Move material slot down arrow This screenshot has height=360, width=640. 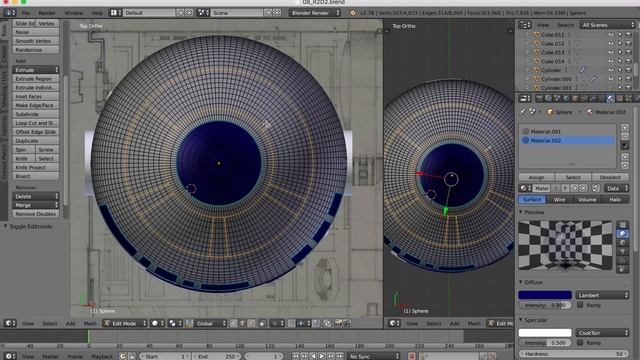click(x=625, y=165)
